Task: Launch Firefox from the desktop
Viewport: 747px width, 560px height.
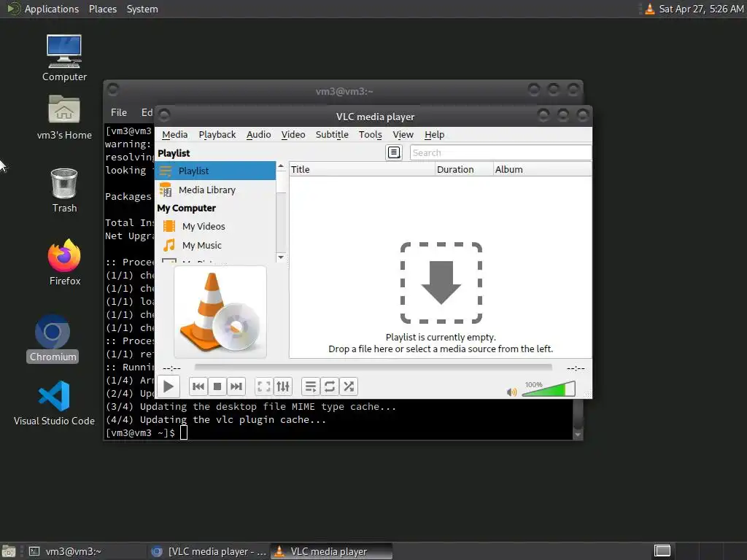Action: tap(64, 262)
